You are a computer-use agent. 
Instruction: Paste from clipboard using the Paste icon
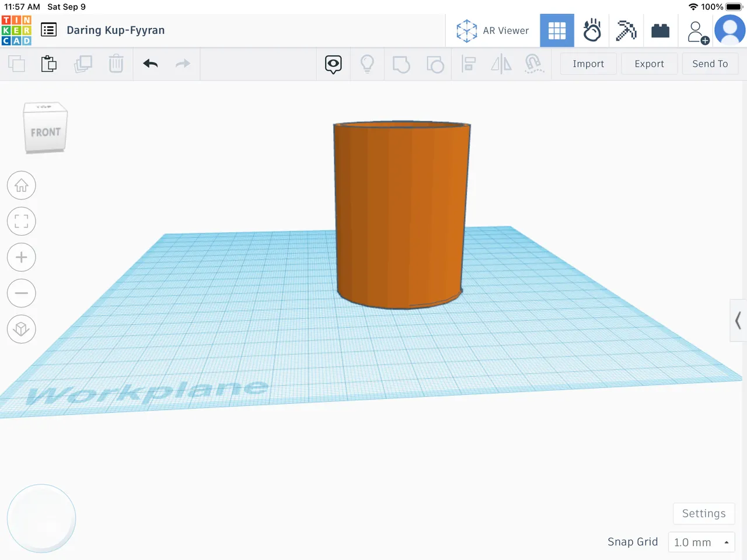pyautogui.click(x=49, y=64)
